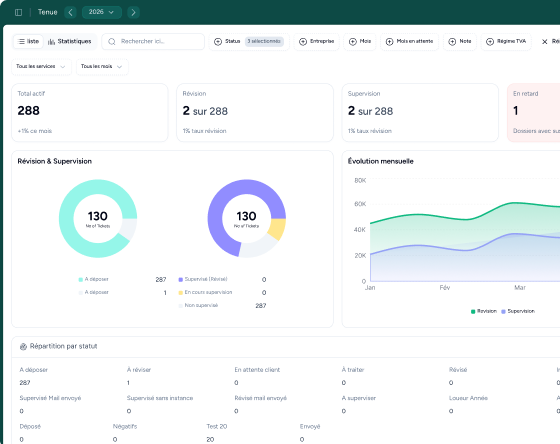The width and height of the screenshot is (560, 444).
Task: Toggle the purple Supervision chart legend
Action: click(518, 311)
